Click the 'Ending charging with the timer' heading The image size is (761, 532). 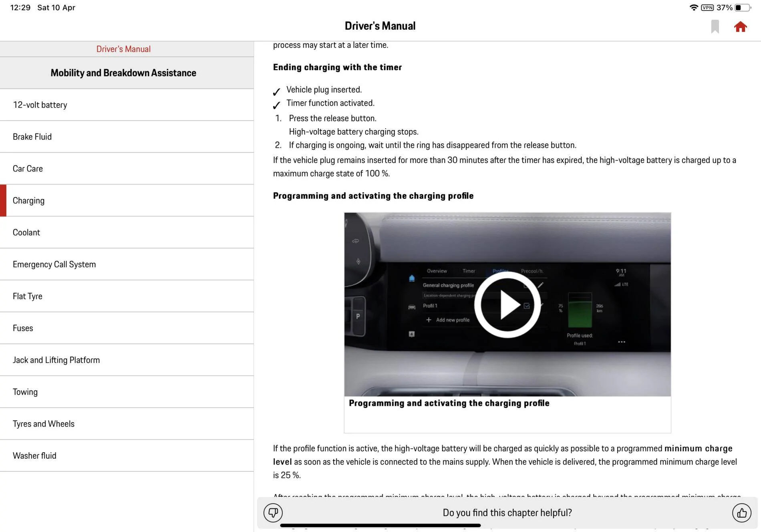pyautogui.click(x=337, y=67)
